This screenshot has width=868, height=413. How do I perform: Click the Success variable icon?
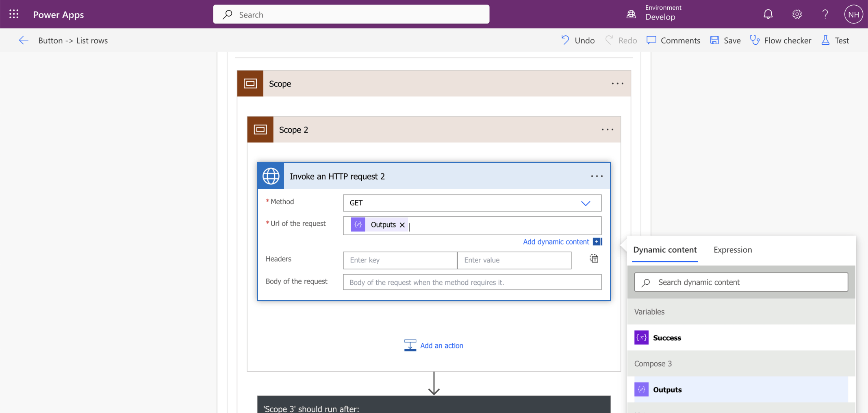point(642,337)
